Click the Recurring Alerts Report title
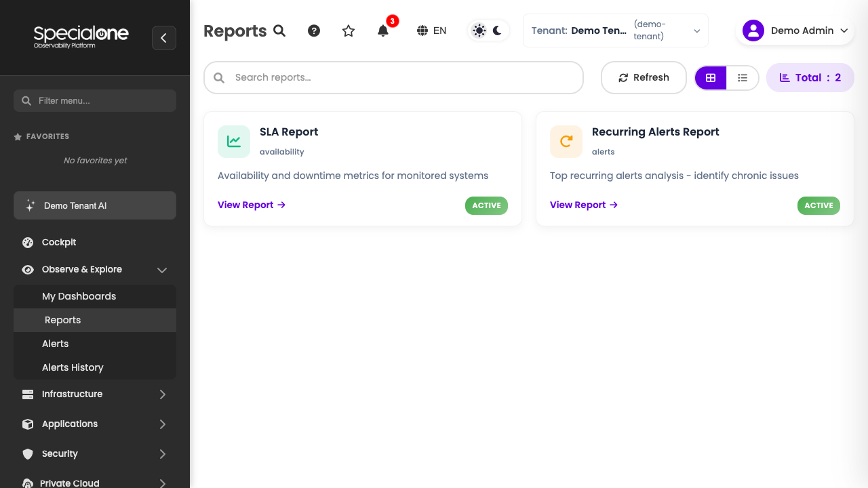 point(655,131)
